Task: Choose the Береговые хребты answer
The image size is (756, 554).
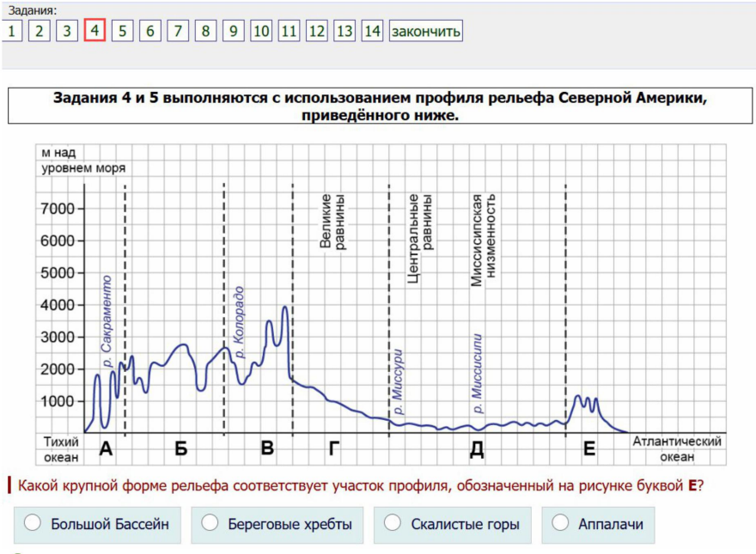Action: [211, 523]
